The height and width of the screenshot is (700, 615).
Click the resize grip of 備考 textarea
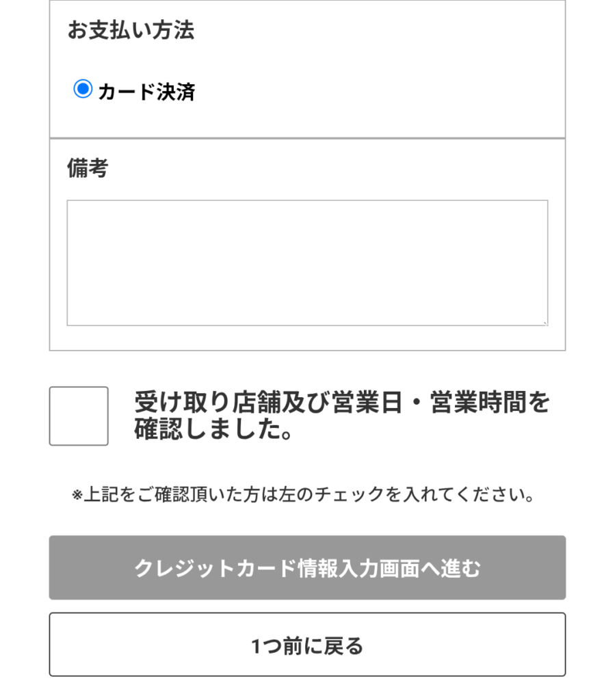click(545, 323)
